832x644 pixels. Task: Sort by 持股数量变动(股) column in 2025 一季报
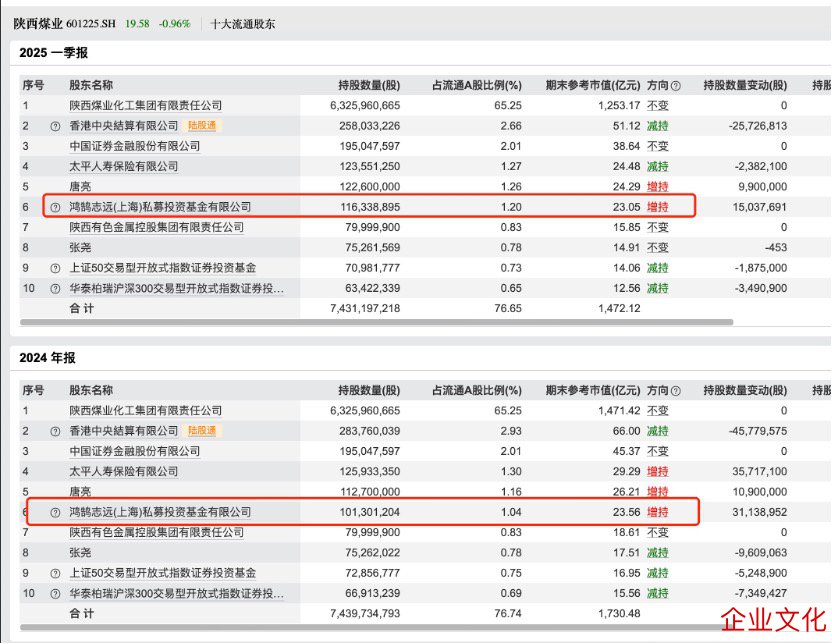[745, 85]
